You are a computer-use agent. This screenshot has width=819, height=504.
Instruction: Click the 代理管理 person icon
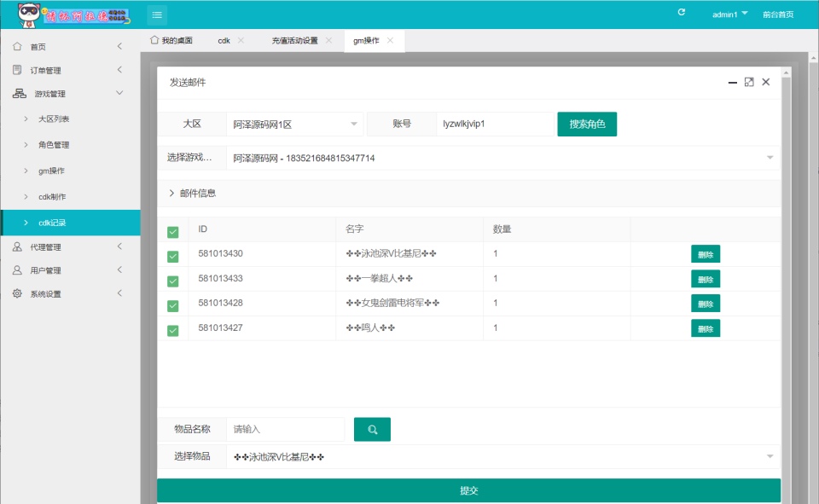(x=17, y=246)
